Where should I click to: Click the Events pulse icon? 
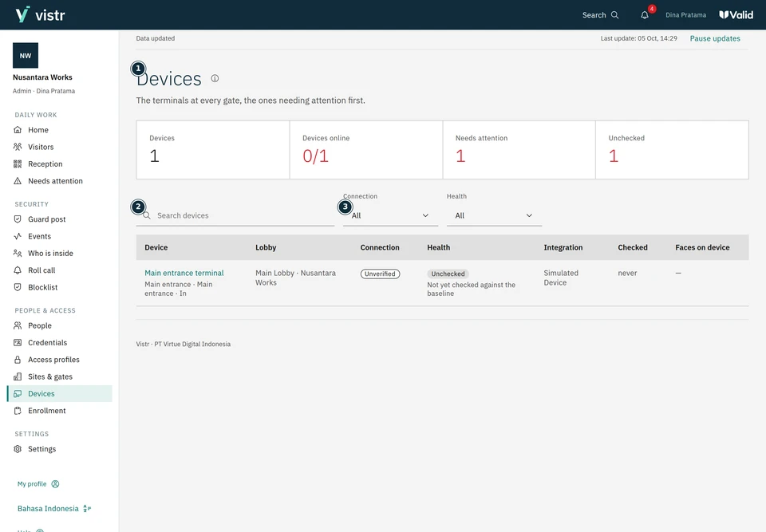[x=18, y=236]
